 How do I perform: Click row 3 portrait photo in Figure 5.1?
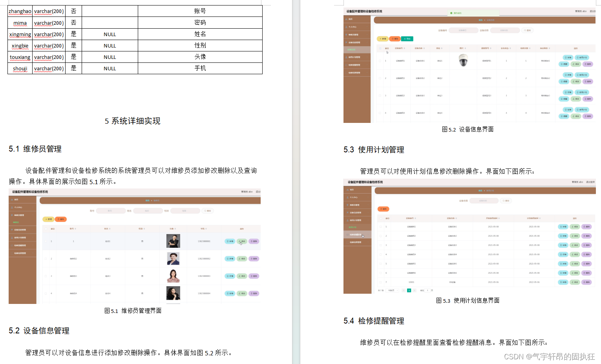(173, 276)
